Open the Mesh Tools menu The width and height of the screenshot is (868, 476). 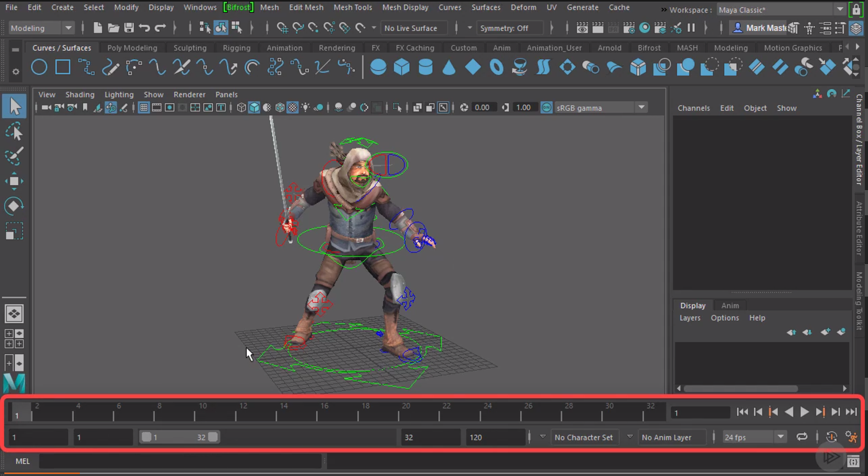[353, 7]
